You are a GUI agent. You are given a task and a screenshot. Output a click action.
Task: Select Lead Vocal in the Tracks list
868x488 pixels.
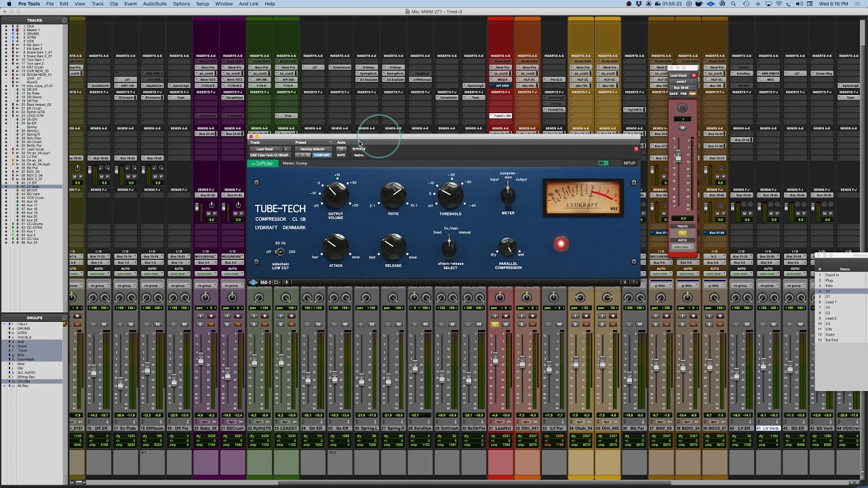35,149
